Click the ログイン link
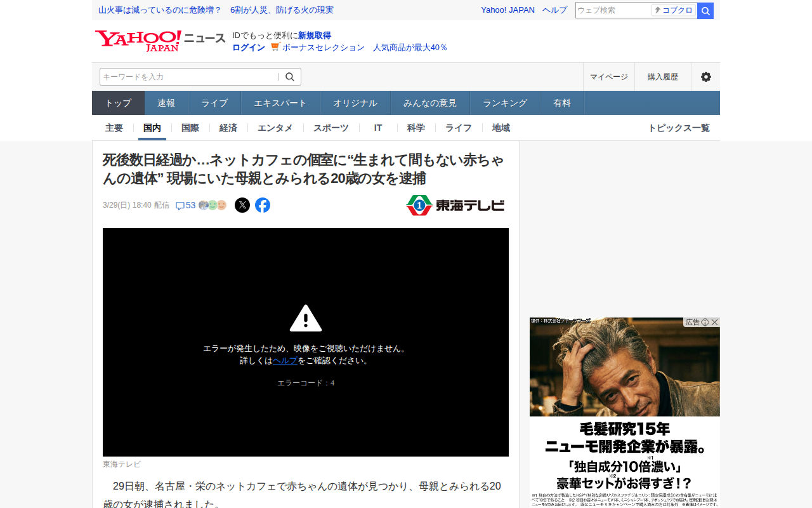This screenshot has width=812, height=508. tap(249, 47)
